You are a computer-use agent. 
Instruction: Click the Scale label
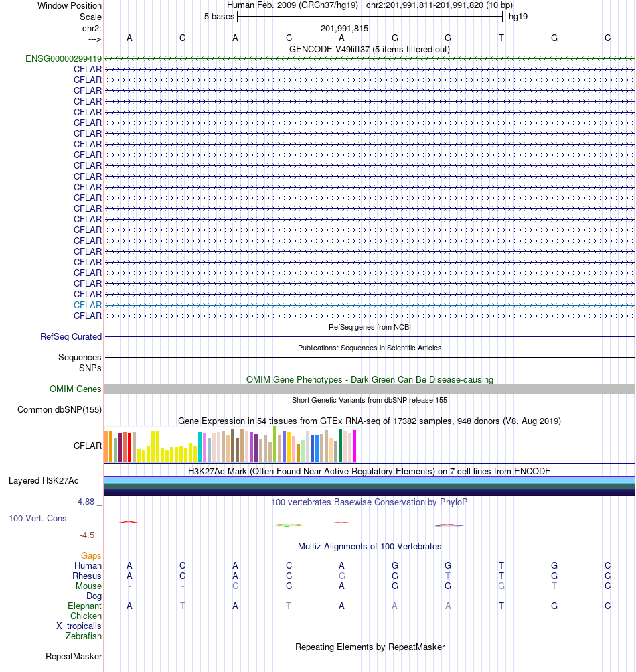coord(90,17)
